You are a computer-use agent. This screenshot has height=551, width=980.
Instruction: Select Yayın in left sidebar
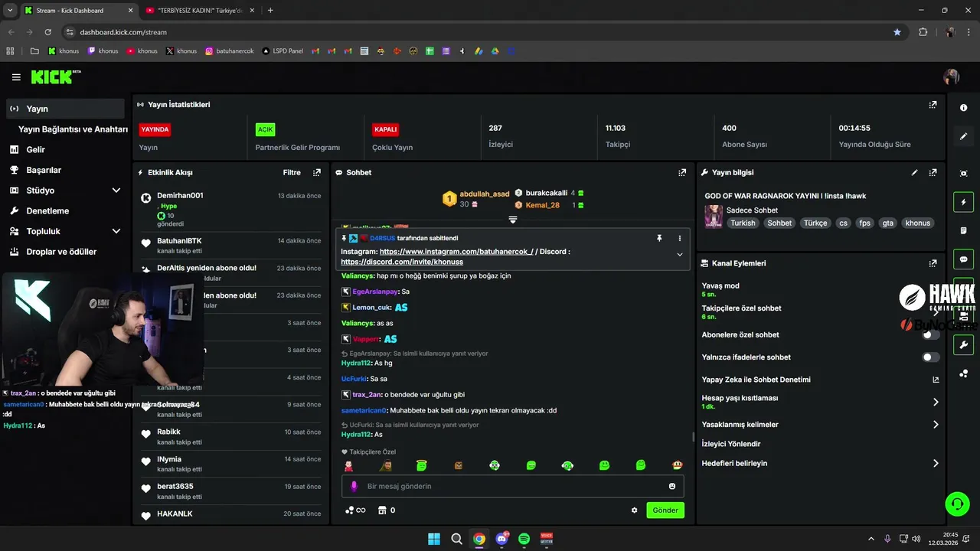(x=65, y=109)
